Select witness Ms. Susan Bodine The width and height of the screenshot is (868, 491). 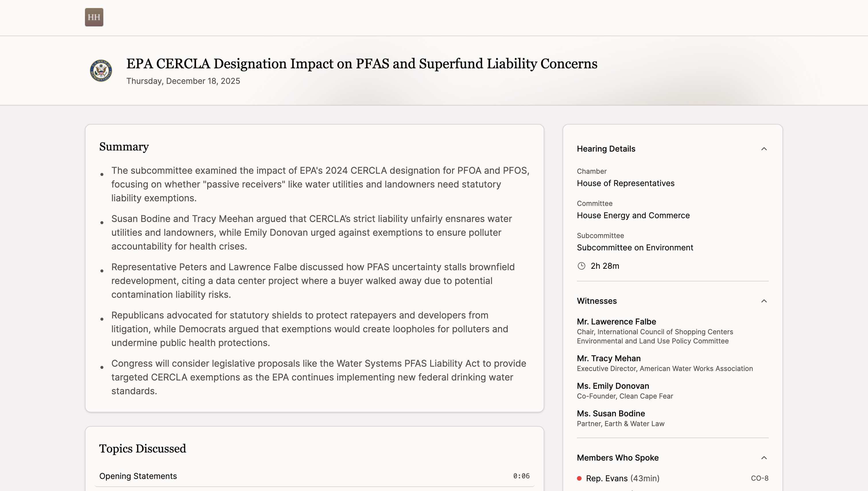coord(611,414)
